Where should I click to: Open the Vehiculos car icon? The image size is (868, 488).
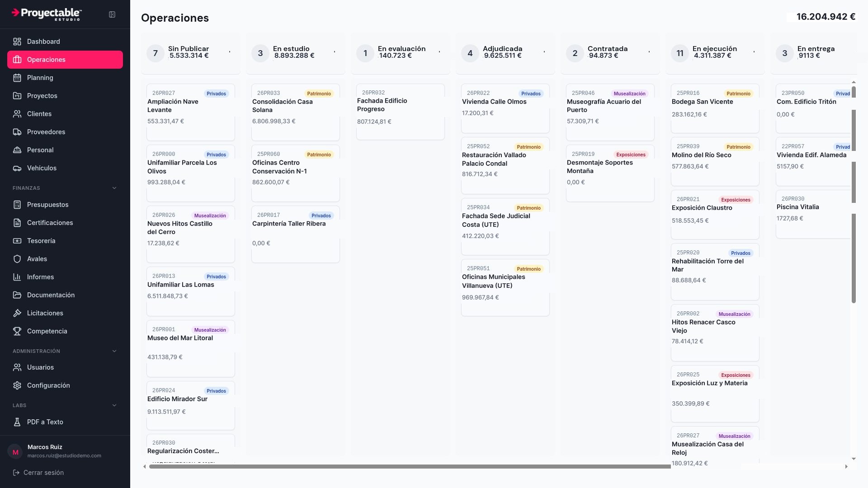coord(17,168)
